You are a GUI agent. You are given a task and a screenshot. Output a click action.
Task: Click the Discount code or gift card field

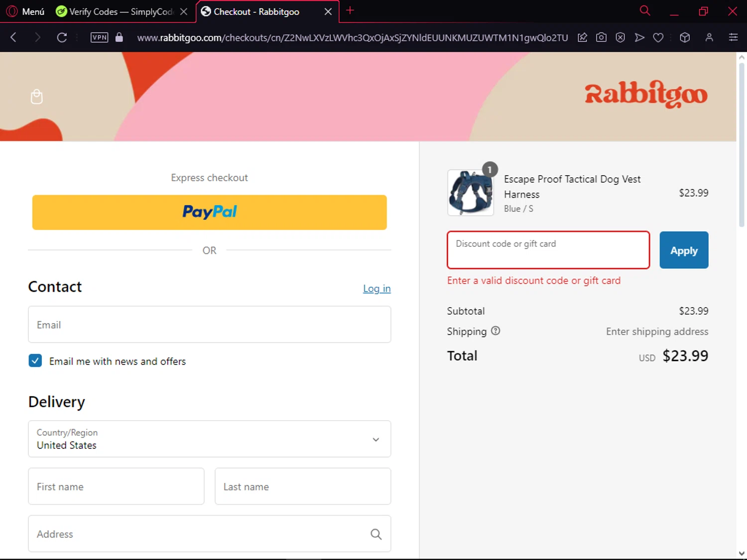pyautogui.click(x=548, y=250)
